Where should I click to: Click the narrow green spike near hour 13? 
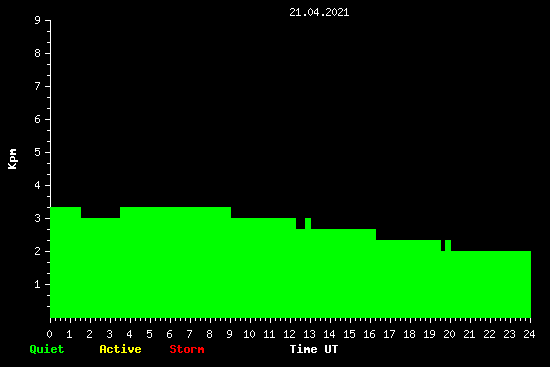pos(308,223)
